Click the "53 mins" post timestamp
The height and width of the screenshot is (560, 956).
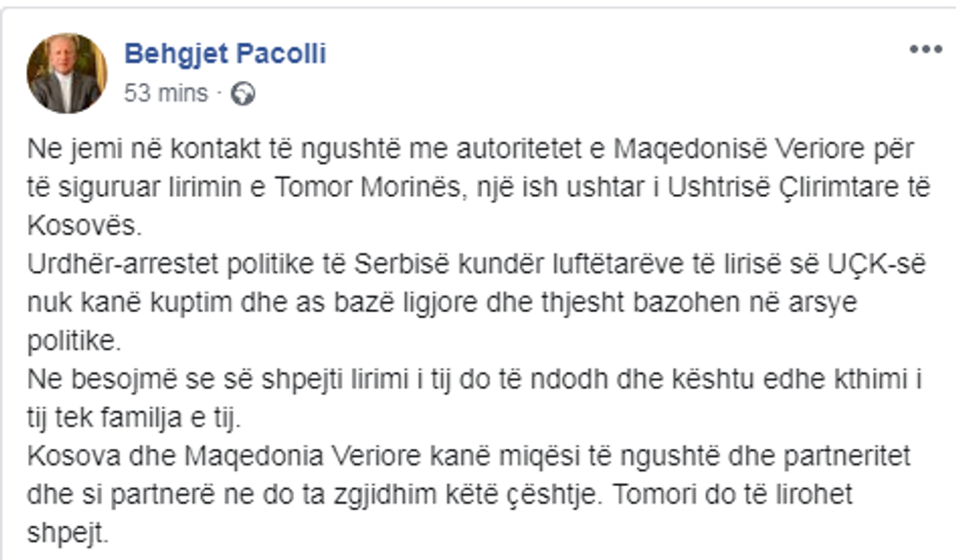[166, 94]
